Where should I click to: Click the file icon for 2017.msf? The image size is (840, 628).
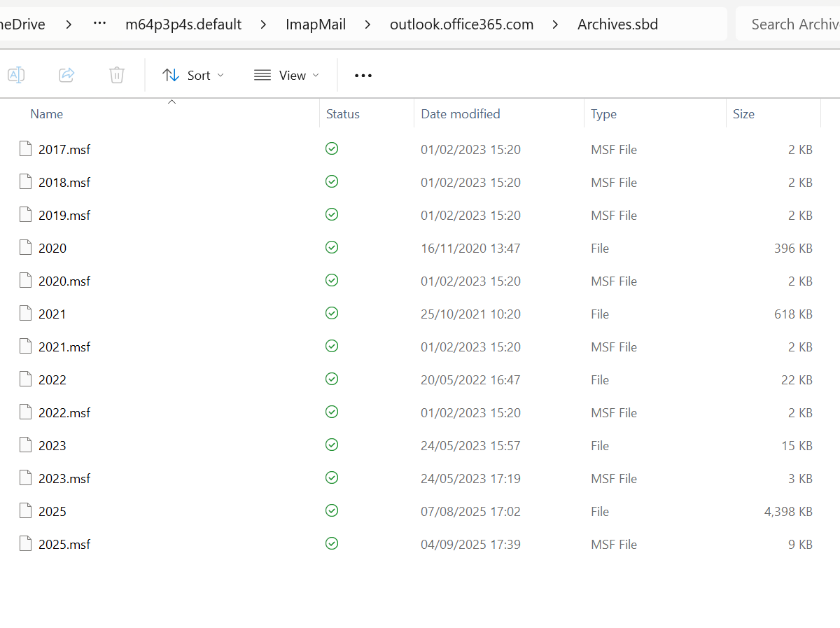[x=26, y=149]
